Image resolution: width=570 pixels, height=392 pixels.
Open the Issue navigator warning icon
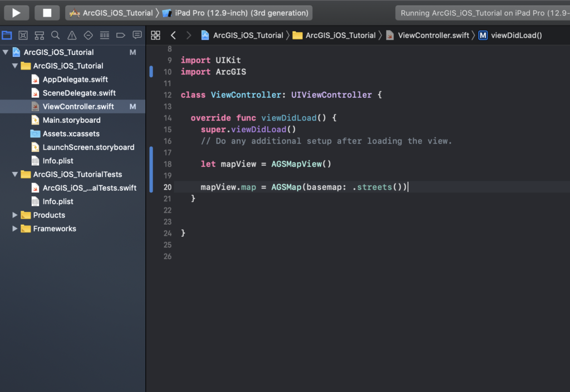[x=72, y=35]
